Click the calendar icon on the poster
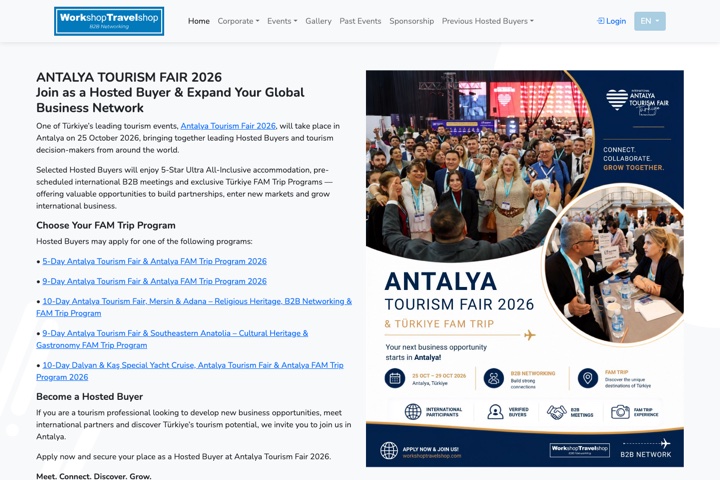Viewport: 720px width, 480px height. click(395, 378)
